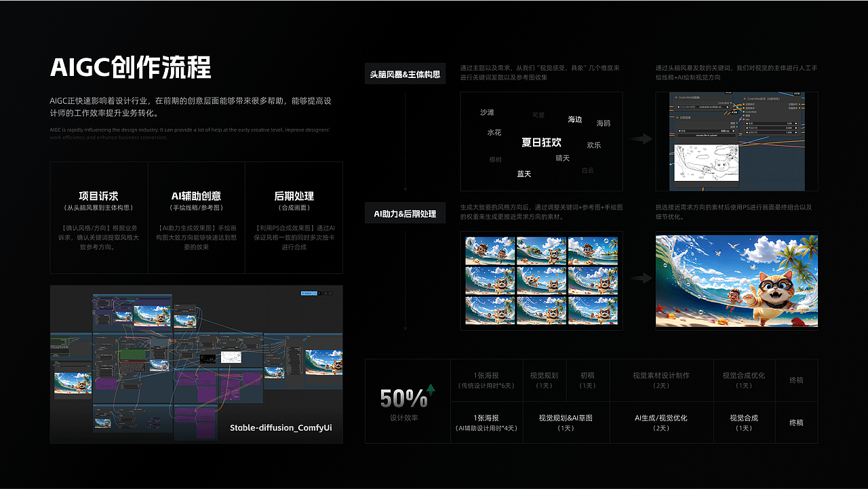Click the AIGC创作流程 title
Viewport: 868px width, 489px height.
[131, 67]
